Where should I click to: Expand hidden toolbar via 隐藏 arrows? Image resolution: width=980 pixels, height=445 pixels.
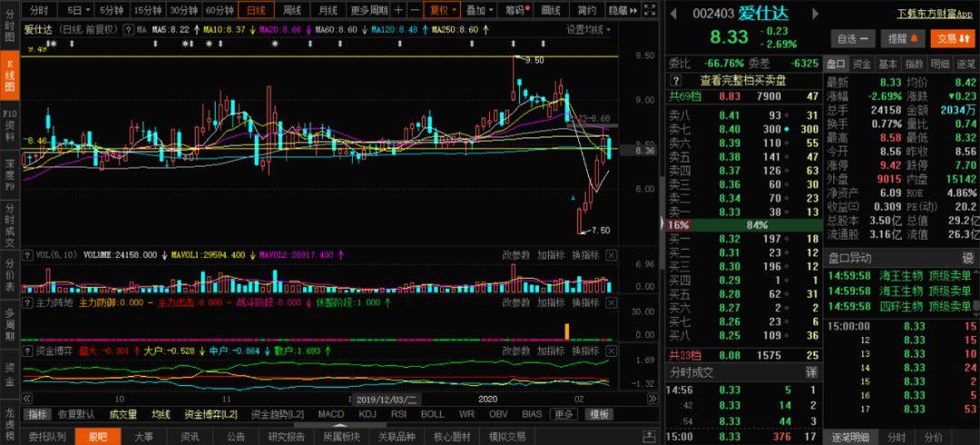tap(623, 10)
